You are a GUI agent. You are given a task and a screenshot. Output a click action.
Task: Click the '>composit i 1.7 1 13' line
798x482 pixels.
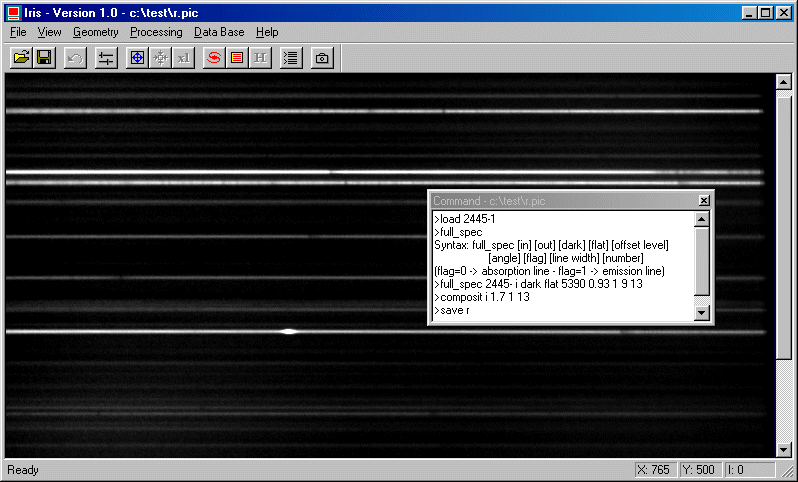(x=482, y=297)
